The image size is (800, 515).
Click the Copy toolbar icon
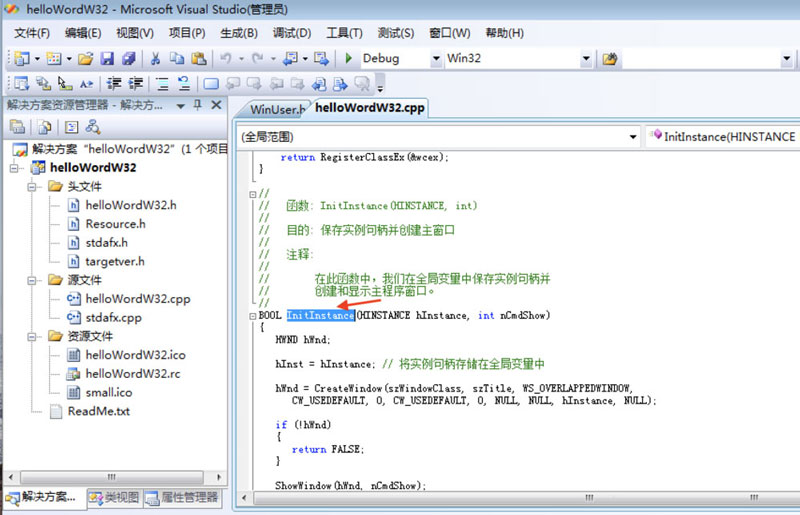177,58
